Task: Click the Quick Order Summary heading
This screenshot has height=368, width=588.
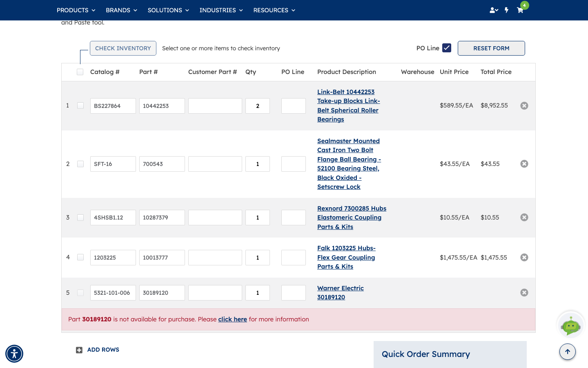Action: click(426, 355)
